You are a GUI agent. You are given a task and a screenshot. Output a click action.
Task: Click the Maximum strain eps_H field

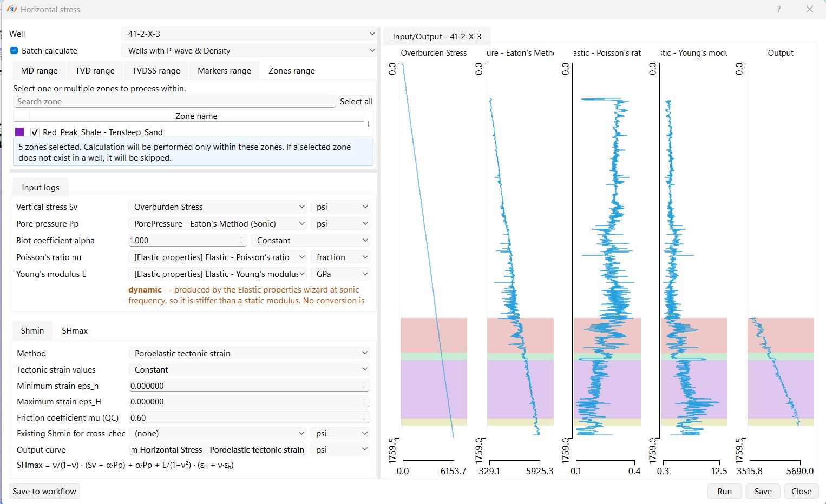click(x=250, y=402)
